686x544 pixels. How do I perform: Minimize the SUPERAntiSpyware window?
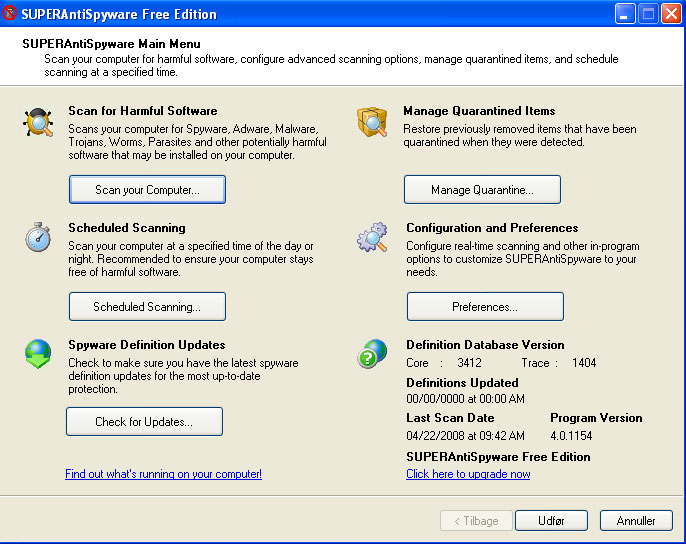coord(625,14)
